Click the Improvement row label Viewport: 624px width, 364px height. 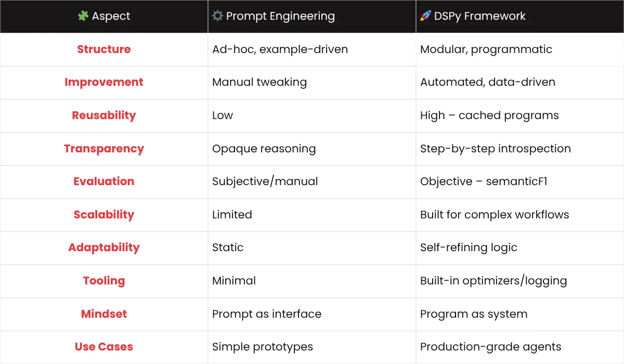coord(104,82)
